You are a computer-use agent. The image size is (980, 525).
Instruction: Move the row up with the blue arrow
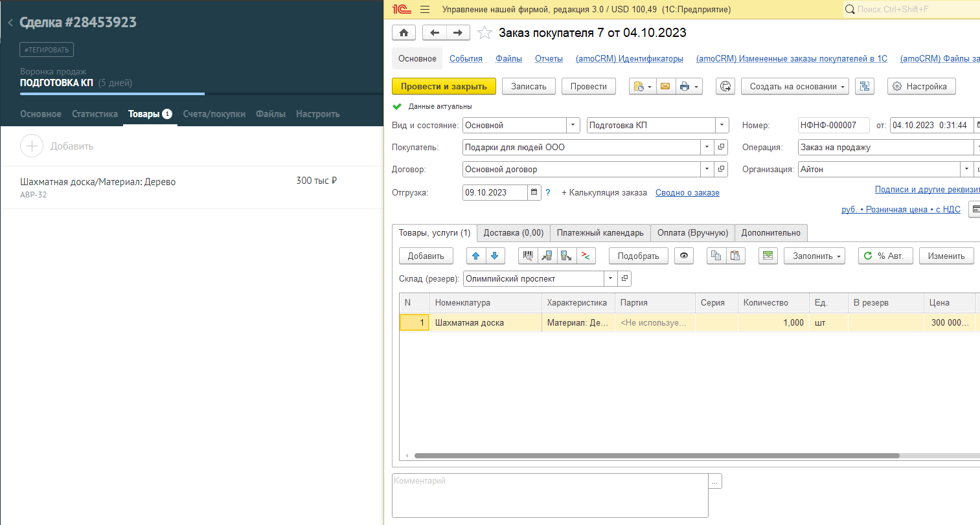pos(476,256)
